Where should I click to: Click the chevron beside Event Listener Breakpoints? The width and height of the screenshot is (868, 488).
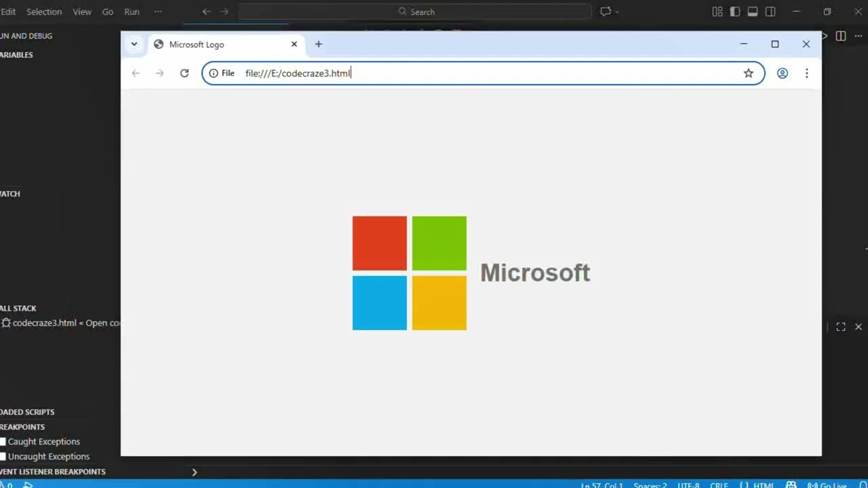tap(194, 472)
